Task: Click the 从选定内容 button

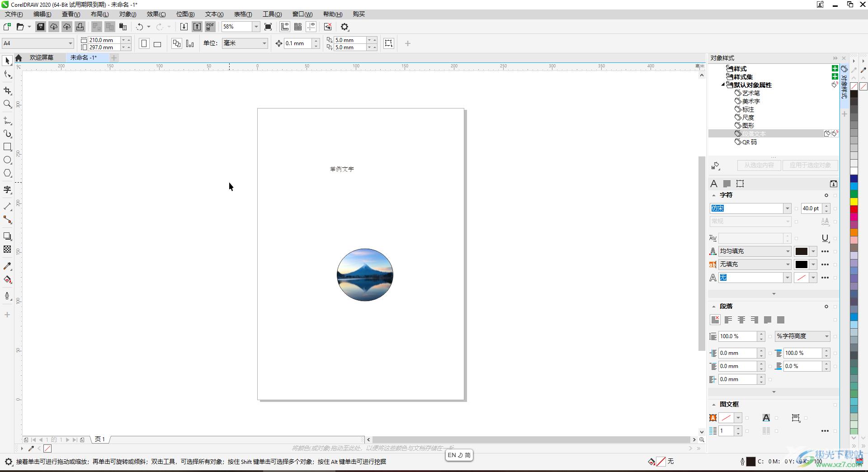Action: (759, 165)
